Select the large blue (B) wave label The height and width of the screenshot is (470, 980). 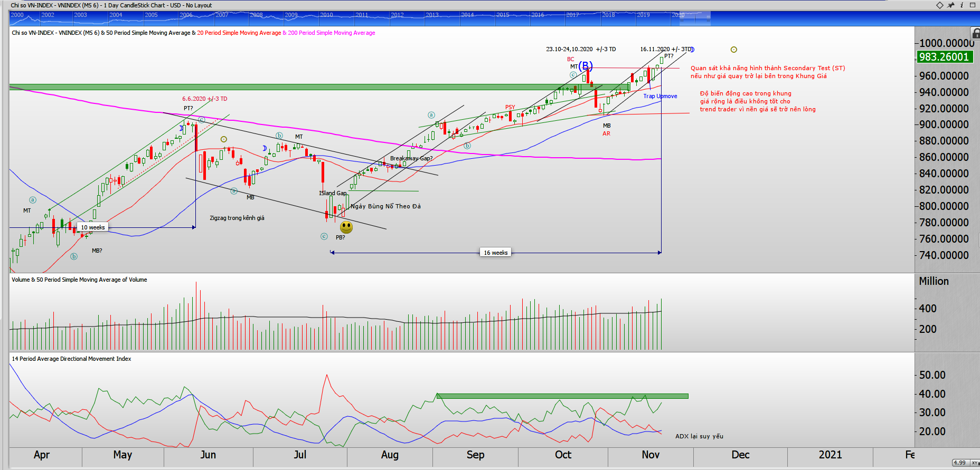(585, 66)
